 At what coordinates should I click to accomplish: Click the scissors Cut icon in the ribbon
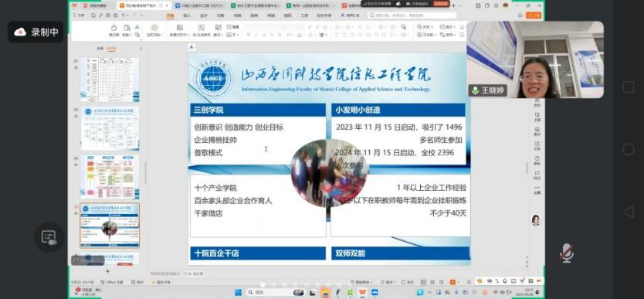click(137, 27)
